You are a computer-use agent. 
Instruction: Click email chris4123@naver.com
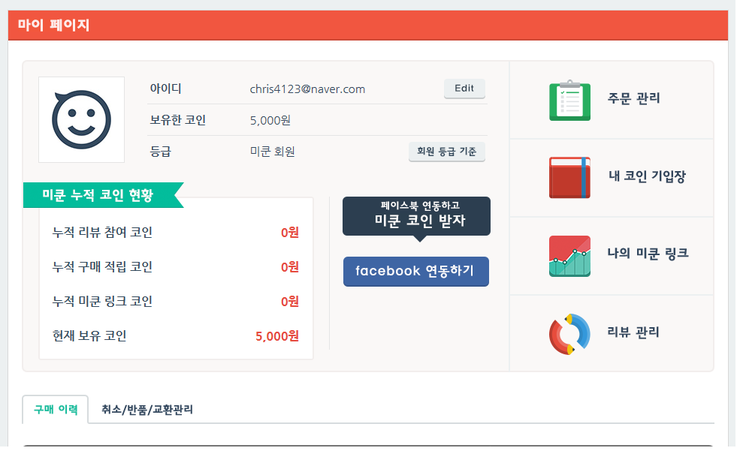click(307, 89)
